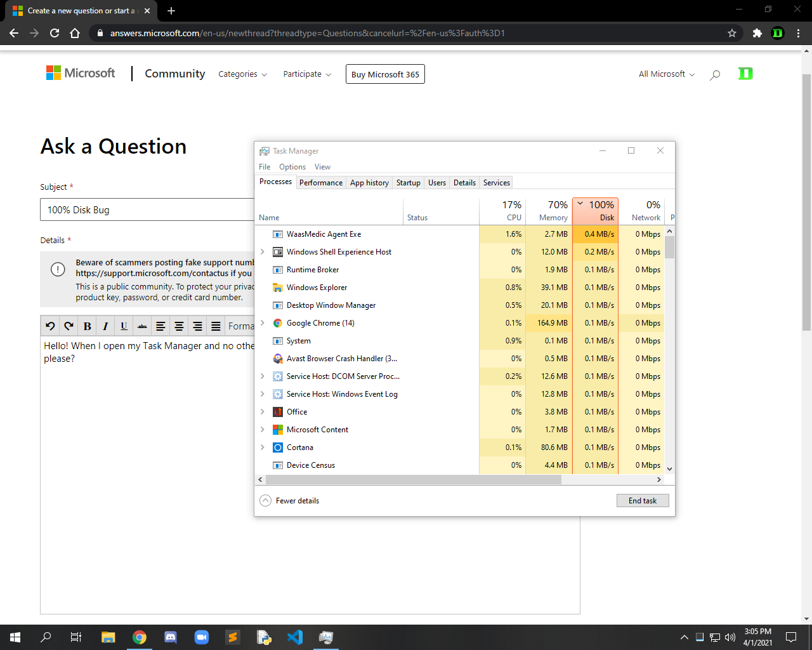Open Windows Start menu
Image resolution: width=812 pixels, height=650 pixels.
pyautogui.click(x=15, y=637)
